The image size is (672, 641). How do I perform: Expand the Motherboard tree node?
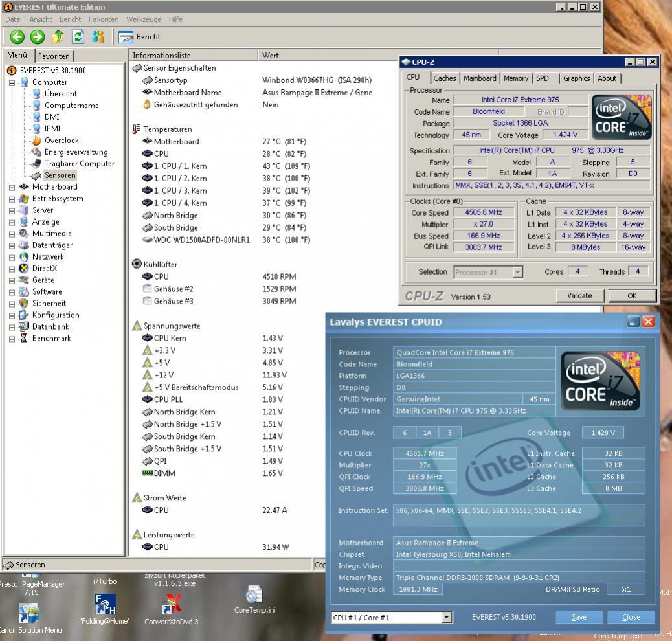[12, 187]
